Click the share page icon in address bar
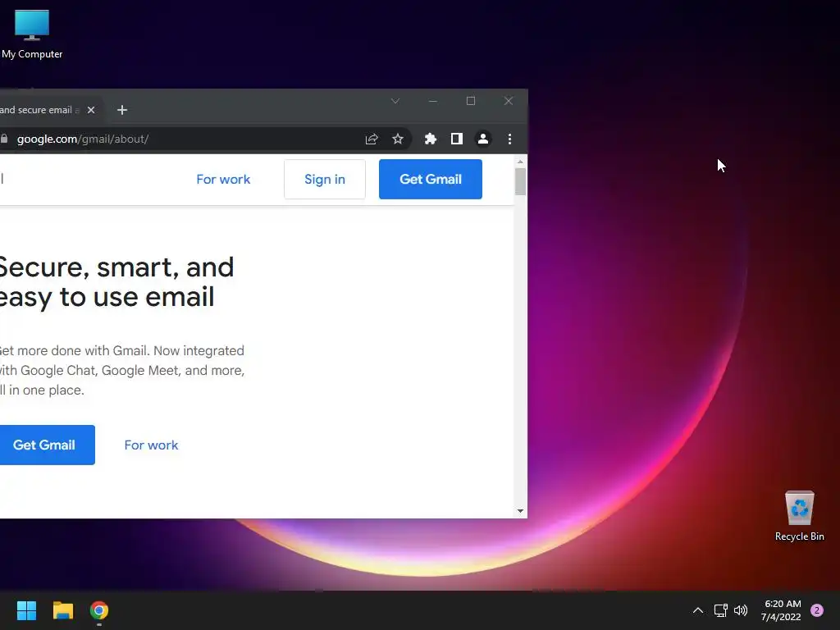The width and height of the screenshot is (840, 630). point(372,139)
